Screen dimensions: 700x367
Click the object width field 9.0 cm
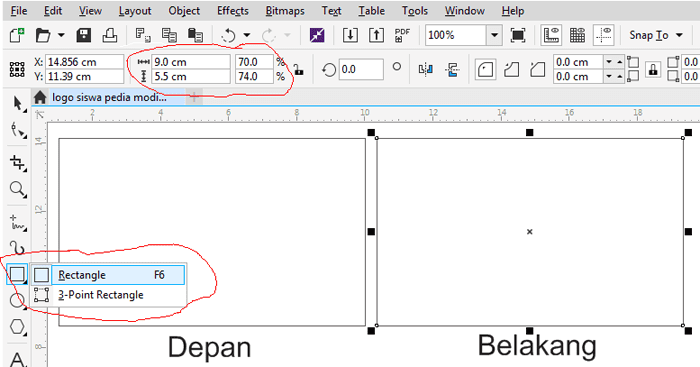click(x=191, y=62)
